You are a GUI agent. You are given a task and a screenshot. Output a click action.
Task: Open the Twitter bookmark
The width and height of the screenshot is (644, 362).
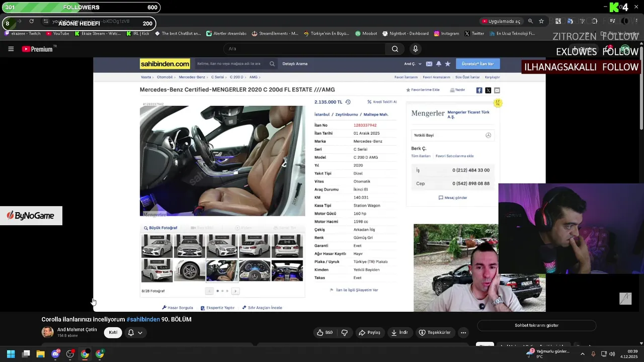pyautogui.click(x=474, y=34)
